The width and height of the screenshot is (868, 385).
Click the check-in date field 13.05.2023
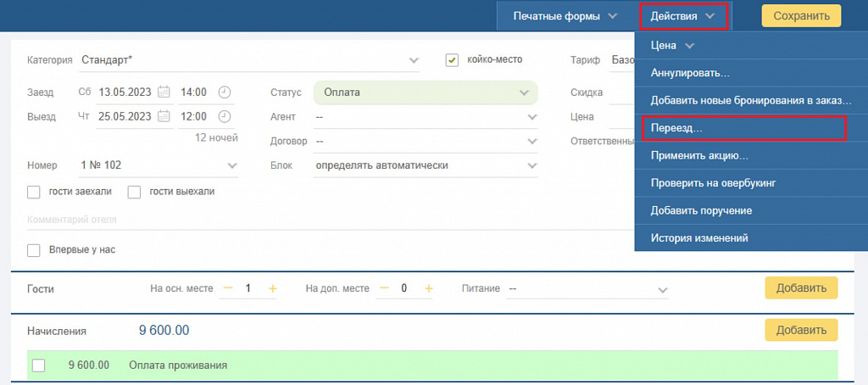click(125, 92)
